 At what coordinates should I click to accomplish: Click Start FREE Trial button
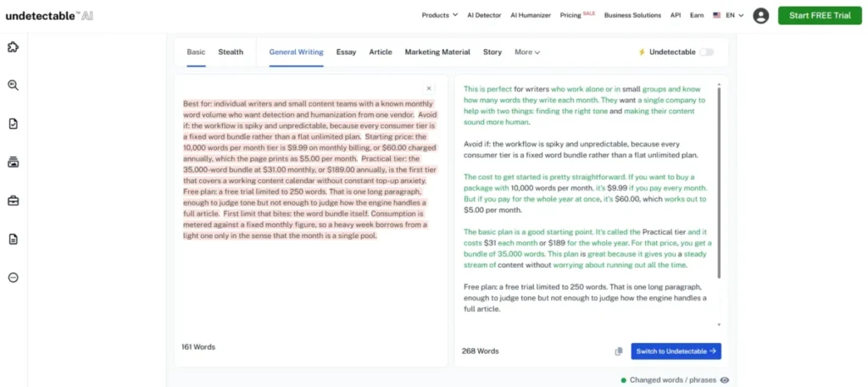click(820, 15)
